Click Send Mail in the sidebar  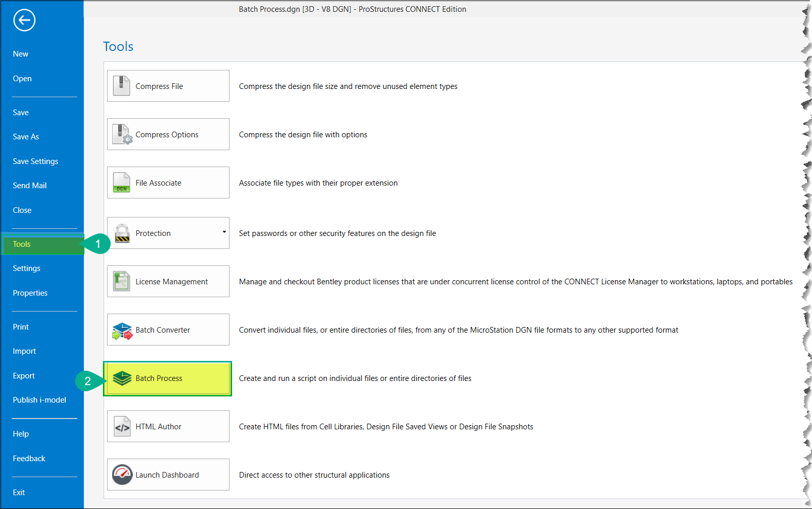(30, 186)
